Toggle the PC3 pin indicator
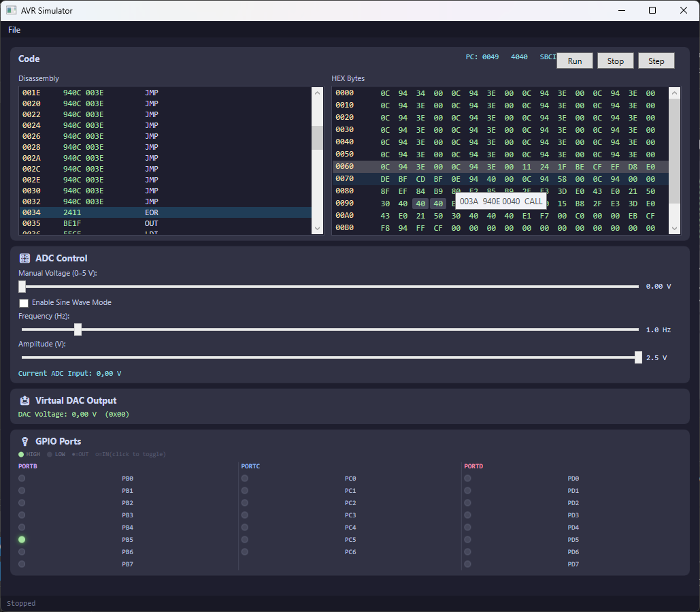Screen dimensions: 700x612 [245, 515]
